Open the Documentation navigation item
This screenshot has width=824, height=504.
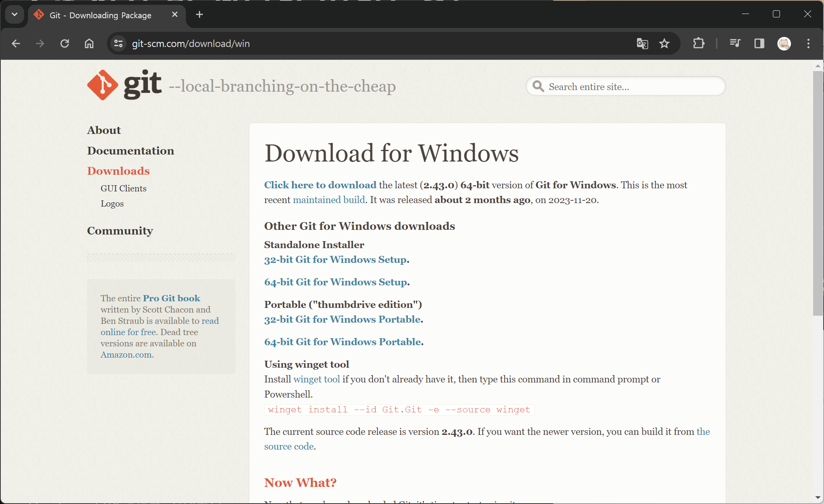pyautogui.click(x=131, y=151)
